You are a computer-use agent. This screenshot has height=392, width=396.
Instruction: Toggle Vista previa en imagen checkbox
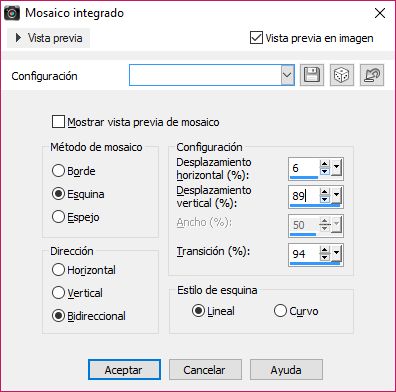pyautogui.click(x=256, y=38)
